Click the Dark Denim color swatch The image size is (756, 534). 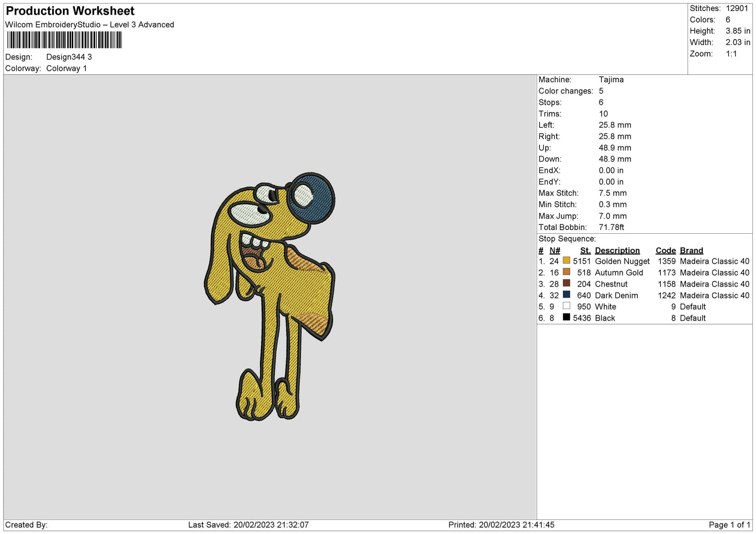click(566, 295)
